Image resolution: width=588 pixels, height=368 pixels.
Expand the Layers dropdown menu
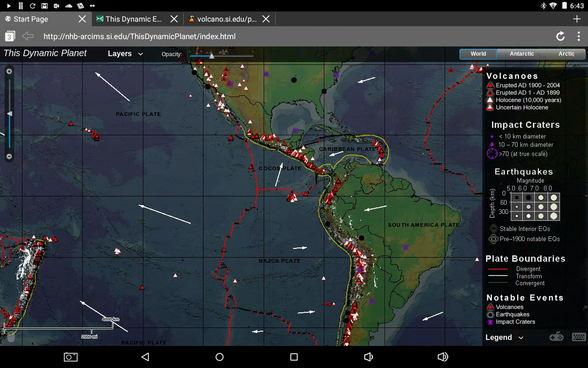125,54
